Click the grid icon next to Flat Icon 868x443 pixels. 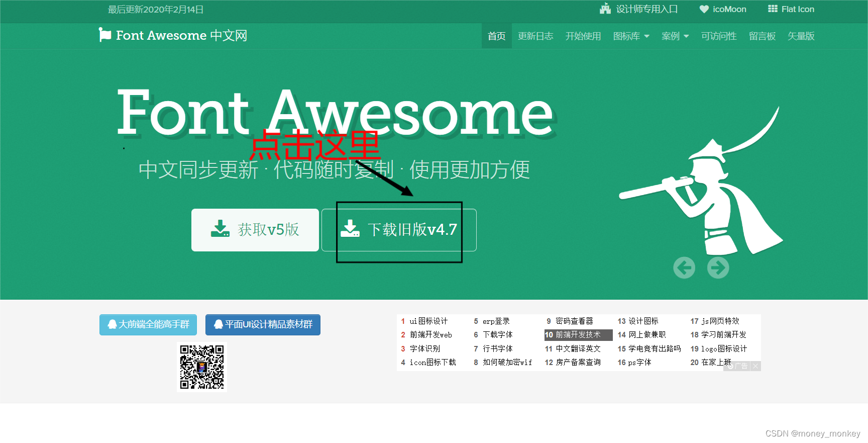tap(773, 9)
